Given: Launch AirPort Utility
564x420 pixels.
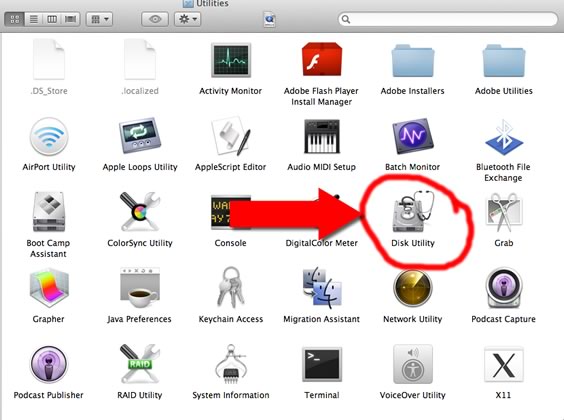Looking at the screenshot, I should (x=49, y=137).
